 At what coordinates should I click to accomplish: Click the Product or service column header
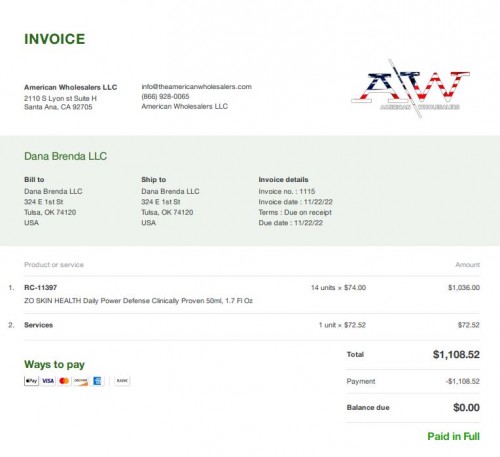(54, 265)
